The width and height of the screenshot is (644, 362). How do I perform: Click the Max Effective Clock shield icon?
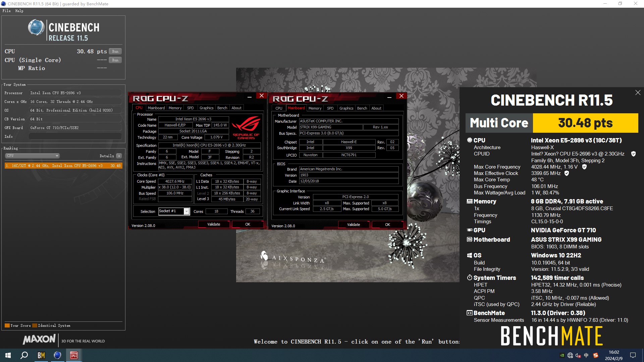point(567,173)
